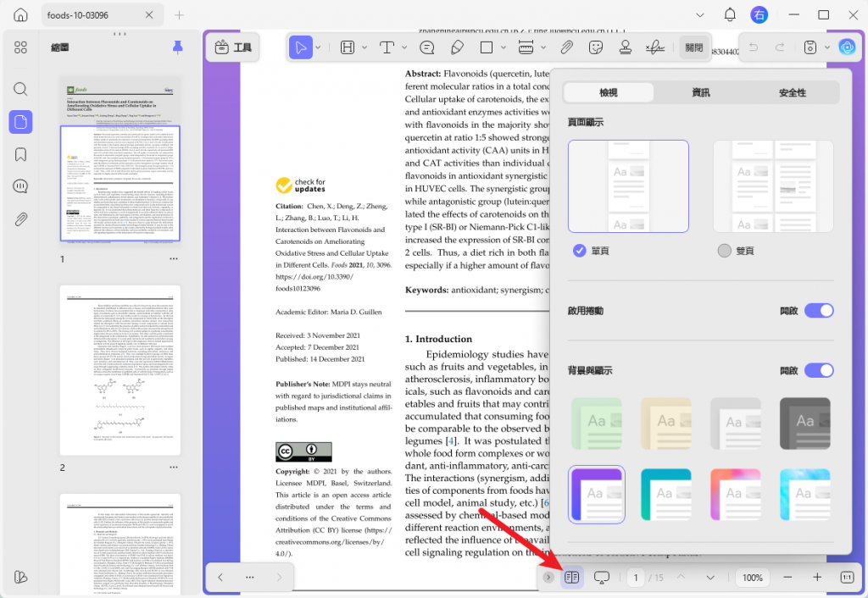Choose the green background theme
The width and height of the screenshot is (868, 598).
pyautogui.click(x=597, y=424)
